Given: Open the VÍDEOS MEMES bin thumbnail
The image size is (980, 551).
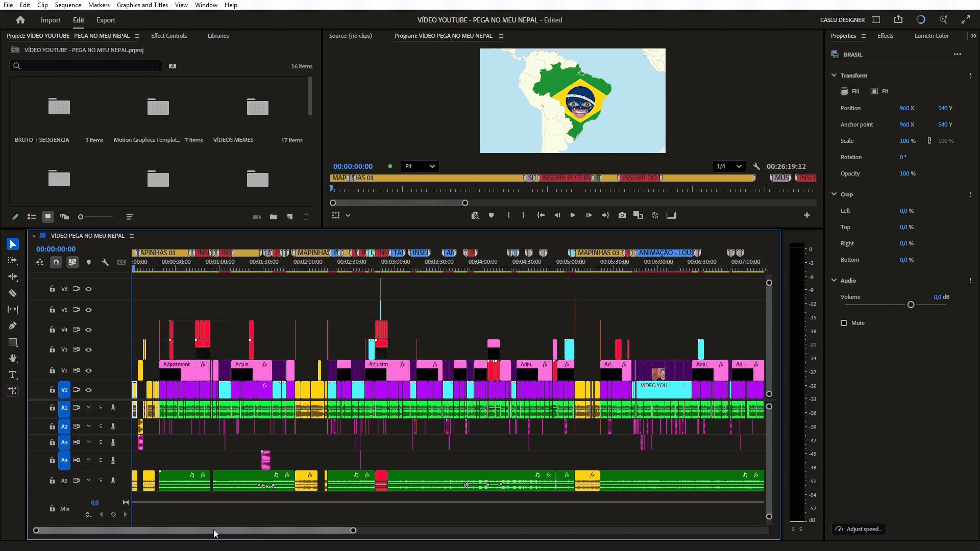Looking at the screenshot, I should click(257, 107).
